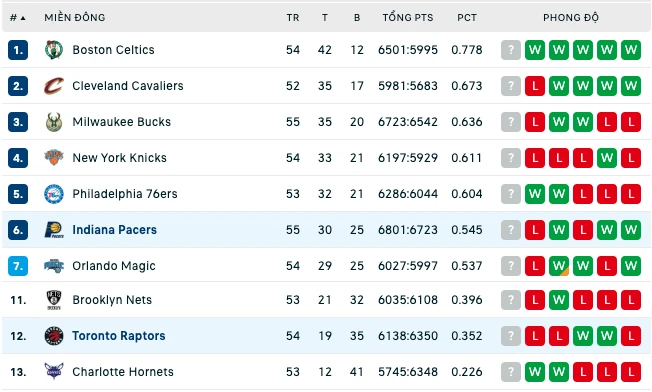Viewport: 652px width, 392px height.
Task: Click Boston Celtics gray question mark box
Action: 511,50
